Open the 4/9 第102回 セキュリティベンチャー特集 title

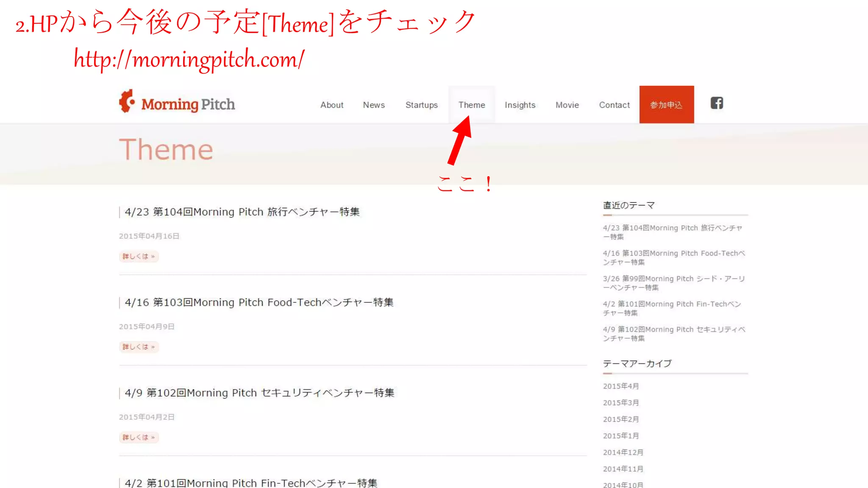(x=259, y=393)
